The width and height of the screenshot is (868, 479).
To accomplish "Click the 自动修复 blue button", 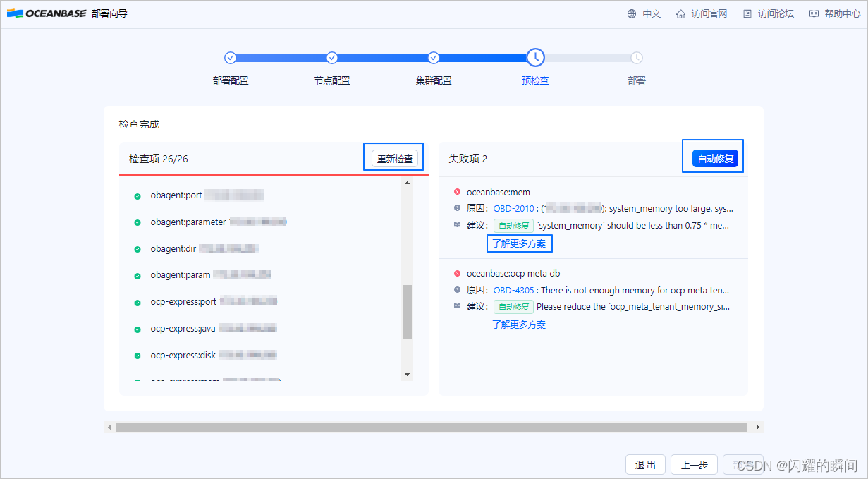I will [716, 159].
